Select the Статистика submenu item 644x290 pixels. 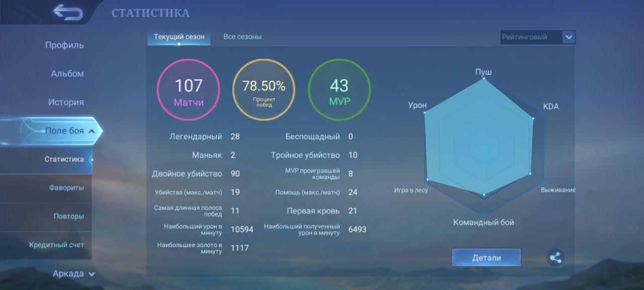64,159
